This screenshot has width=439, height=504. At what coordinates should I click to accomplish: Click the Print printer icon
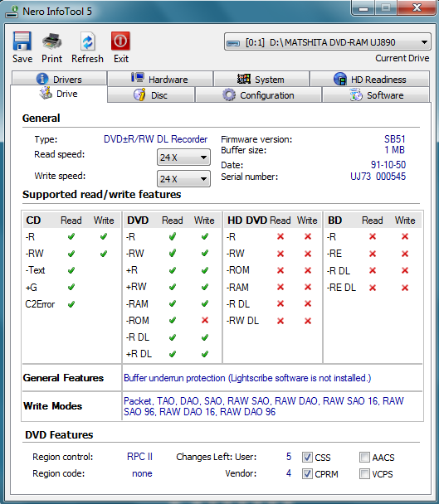pyautogui.click(x=51, y=41)
